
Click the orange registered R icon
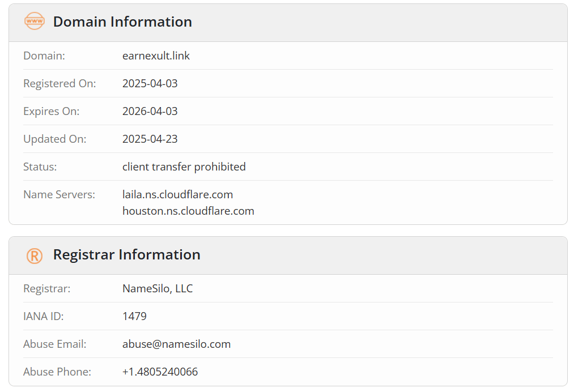[34, 255]
